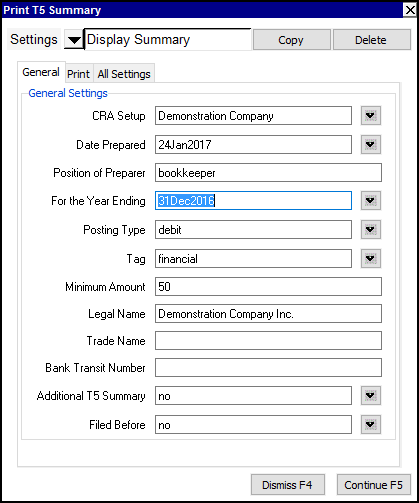The image size is (419, 503).
Task: Click the Dismiss F4 button
Action: tap(287, 485)
